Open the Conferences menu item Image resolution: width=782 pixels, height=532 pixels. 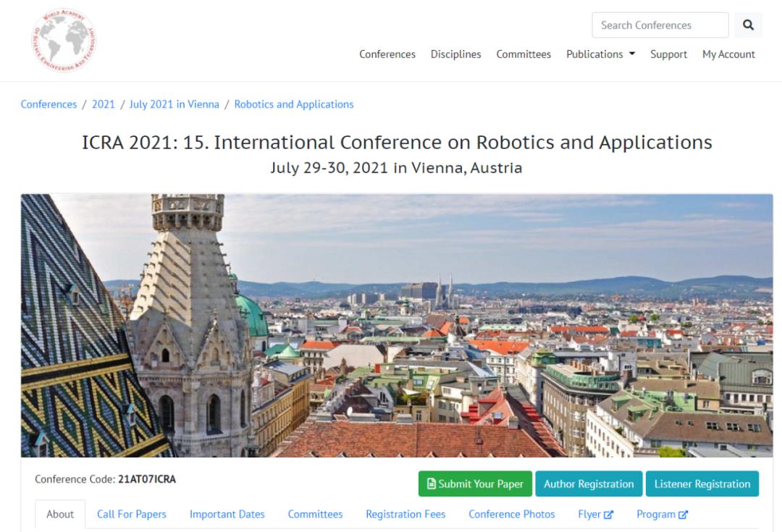(x=387, y=54)
